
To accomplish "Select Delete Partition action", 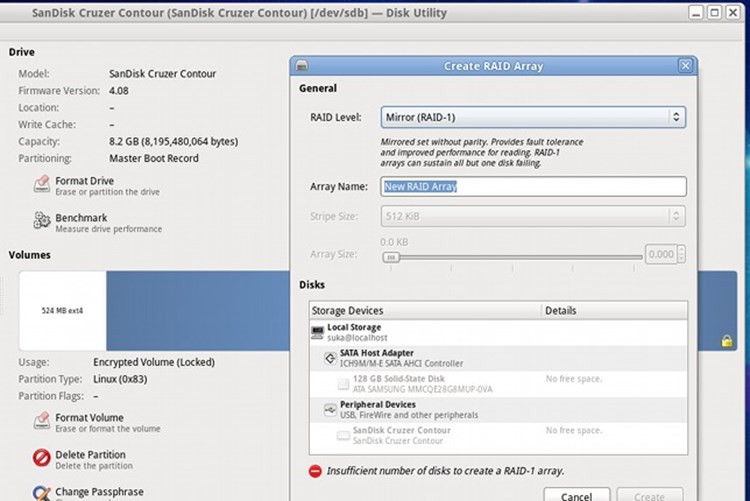I will point(83,459).
